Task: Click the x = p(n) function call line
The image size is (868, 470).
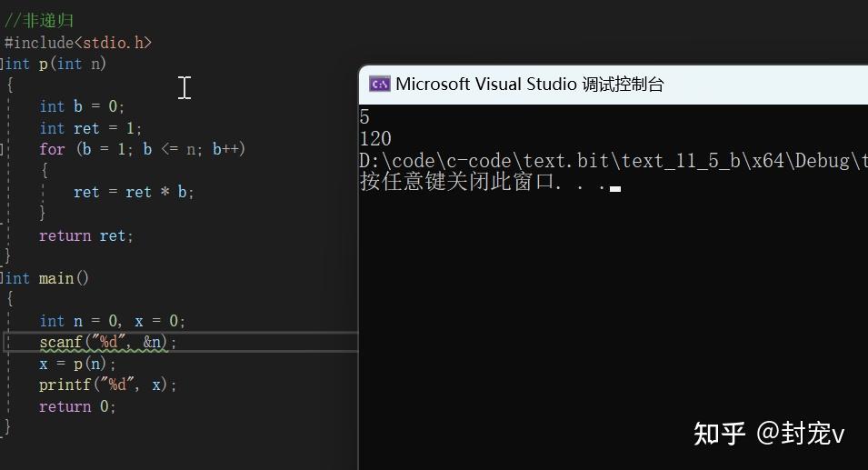Action: [77, 364]
